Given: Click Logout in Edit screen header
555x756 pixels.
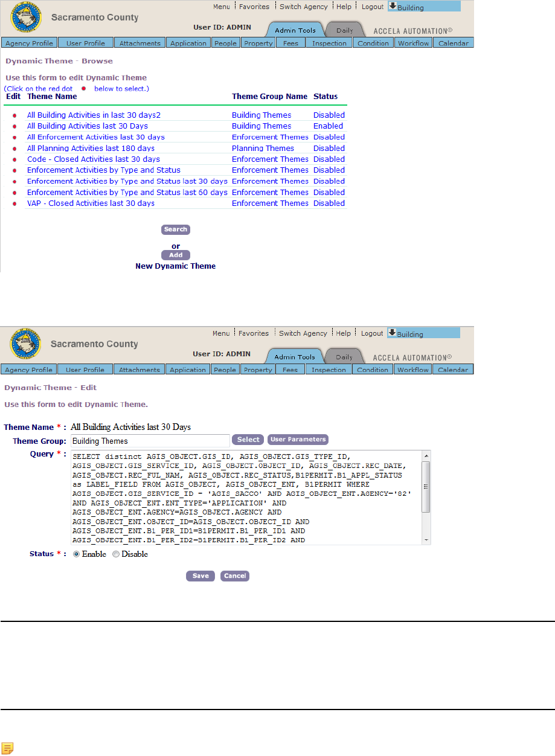Looking at the screenshot, I should (372, 333).
